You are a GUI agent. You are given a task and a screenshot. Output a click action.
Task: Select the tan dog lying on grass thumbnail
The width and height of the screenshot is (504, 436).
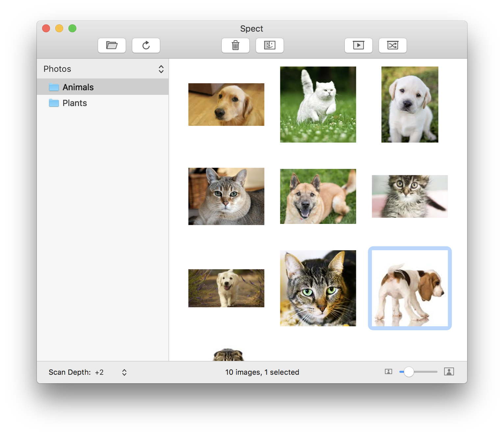318,196
